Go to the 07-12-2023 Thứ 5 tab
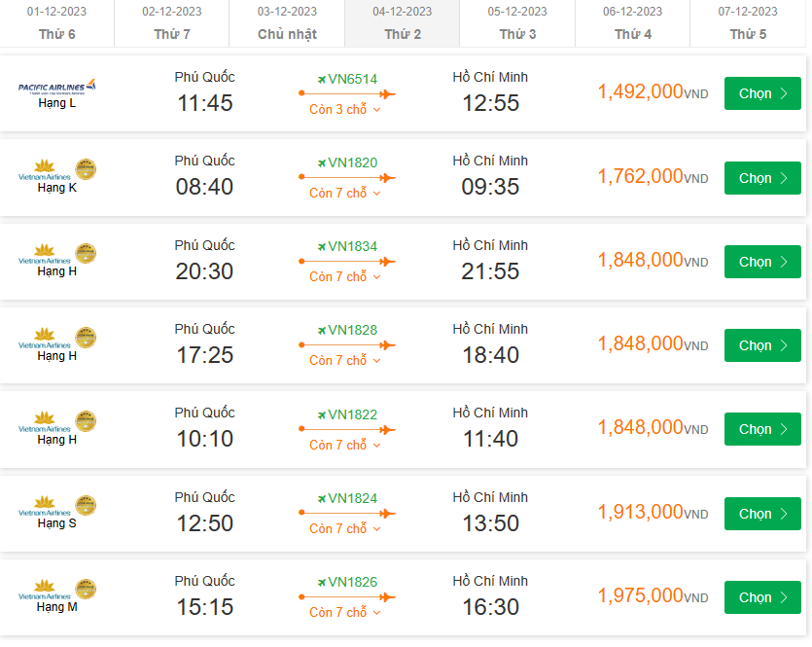 point(748,23)
